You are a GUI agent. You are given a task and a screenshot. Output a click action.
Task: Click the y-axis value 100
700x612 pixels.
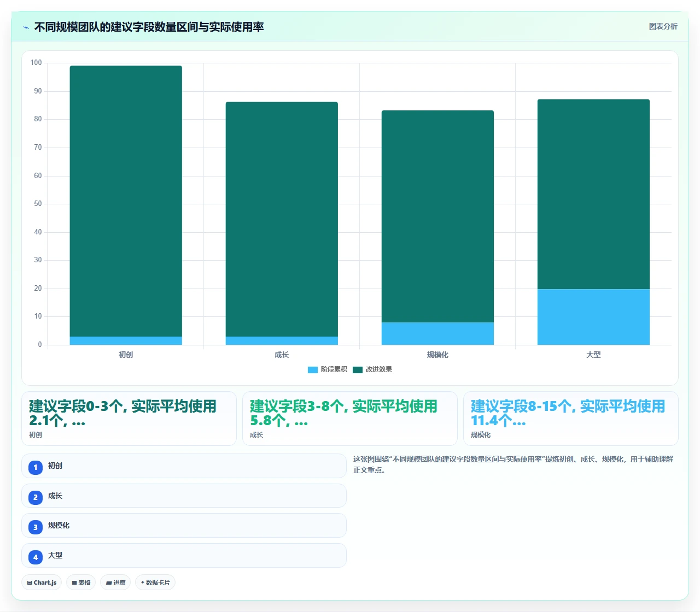pos(36,63)
